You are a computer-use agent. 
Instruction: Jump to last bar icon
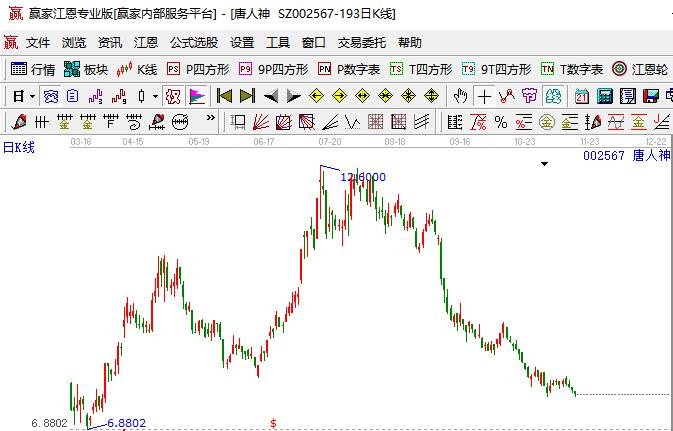pyautogui.click(x=248, y=96)
